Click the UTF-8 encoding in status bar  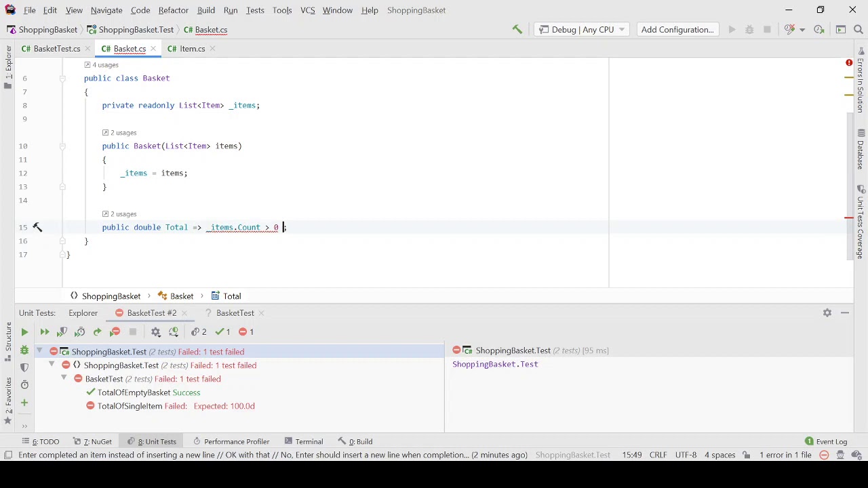tap(686, 455)
